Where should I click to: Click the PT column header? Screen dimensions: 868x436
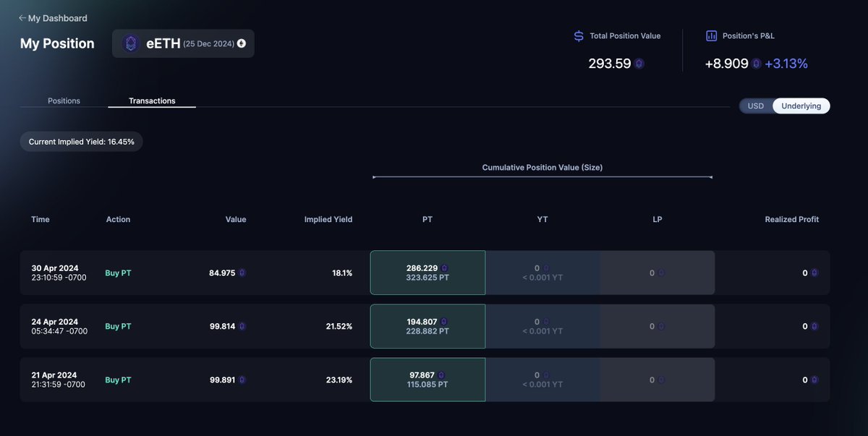click(427, 219)
